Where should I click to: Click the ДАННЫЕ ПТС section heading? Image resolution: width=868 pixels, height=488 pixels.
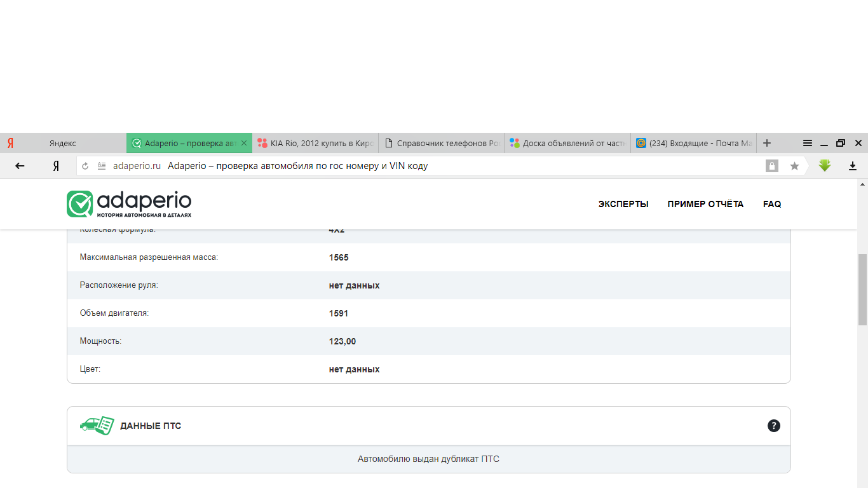[x=151, y=426]
